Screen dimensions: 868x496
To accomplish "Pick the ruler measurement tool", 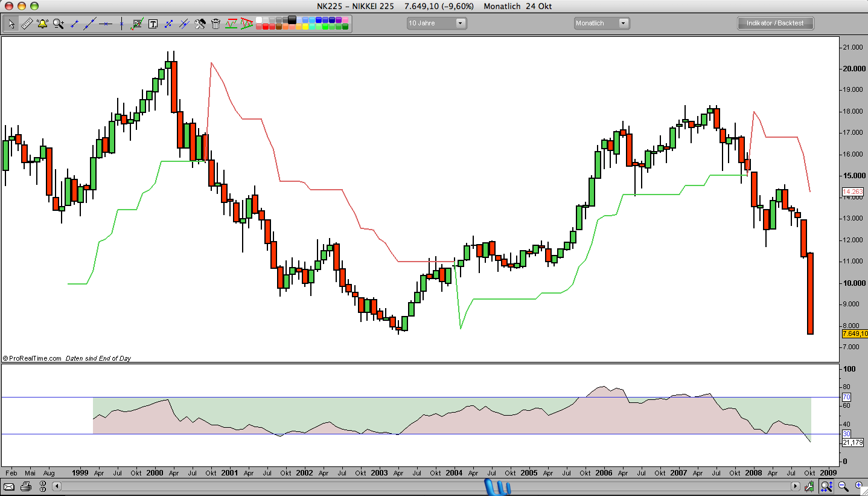I will (x=27, y=24).
